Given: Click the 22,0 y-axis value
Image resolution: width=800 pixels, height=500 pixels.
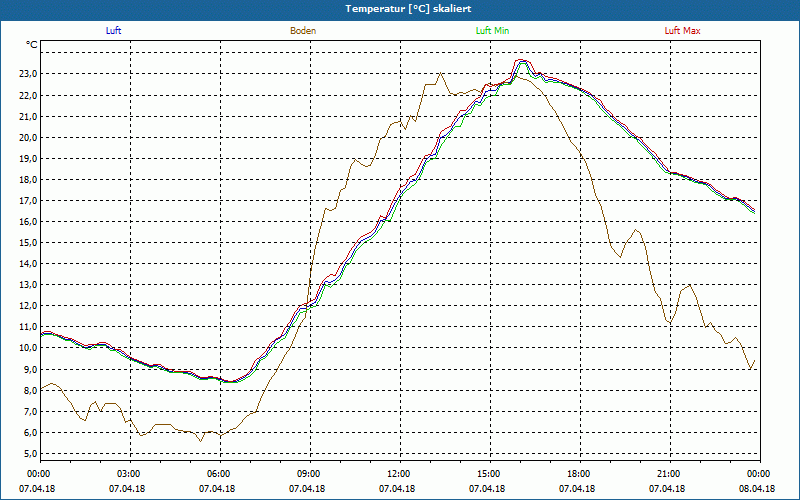Looking at the screenshot, I should tap(29, 95).
